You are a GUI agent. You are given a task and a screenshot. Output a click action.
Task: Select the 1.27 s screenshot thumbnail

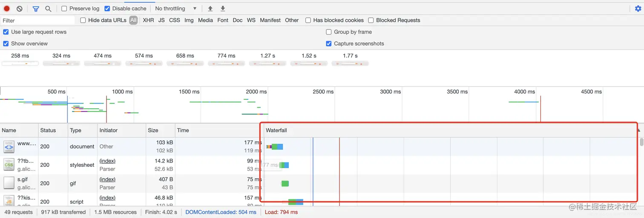coord(268,63)
